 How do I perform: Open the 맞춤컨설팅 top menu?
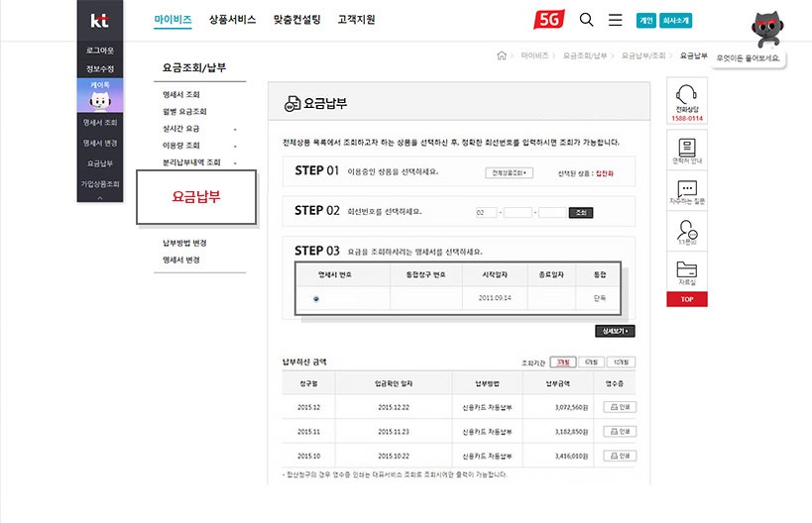296,20
